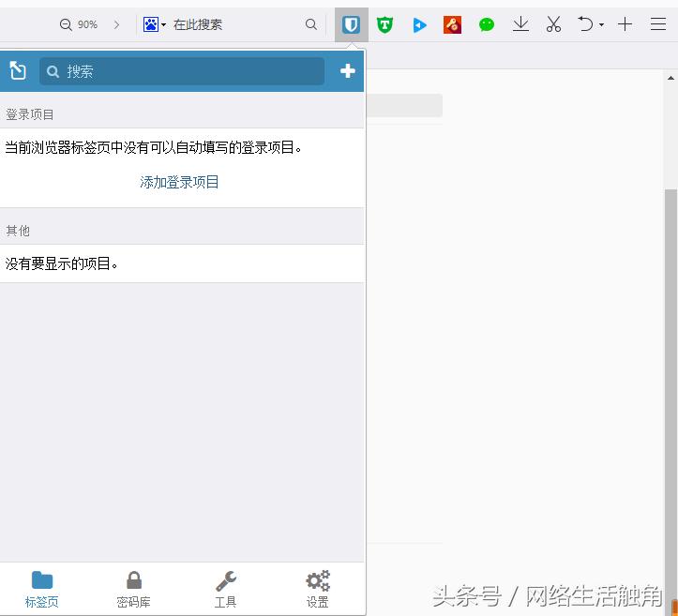Click the forward chevron beside zoom
Viewport: 678px width, 616px height.
(x=116, y=24)
